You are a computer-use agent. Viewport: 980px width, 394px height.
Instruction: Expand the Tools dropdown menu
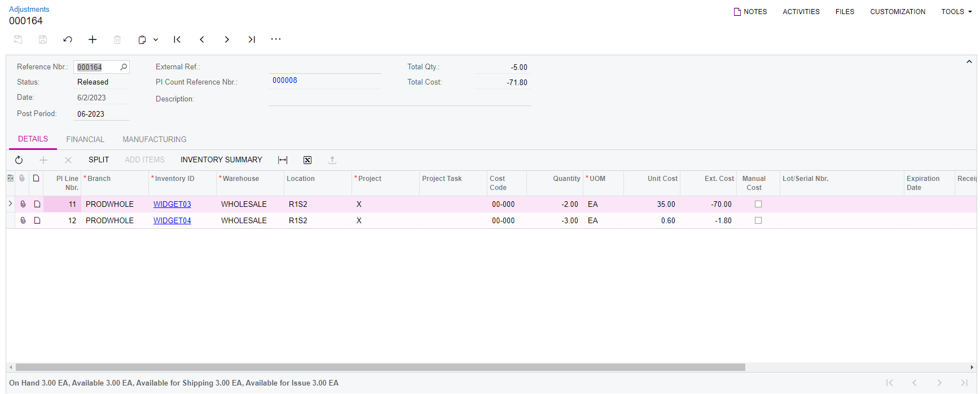point(956,11)
